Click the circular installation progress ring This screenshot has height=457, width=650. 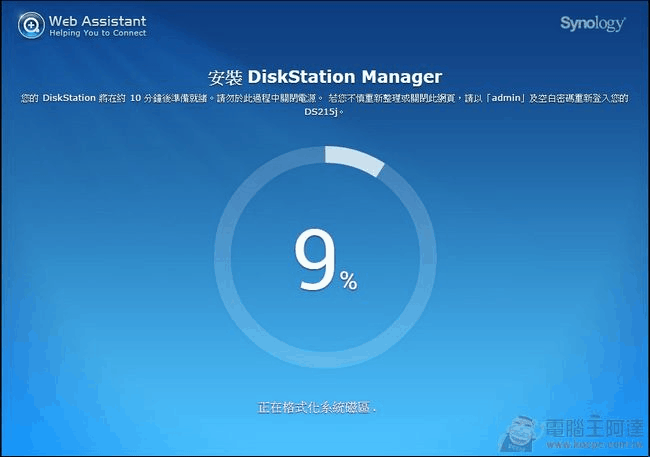click(x=325, y=257)
